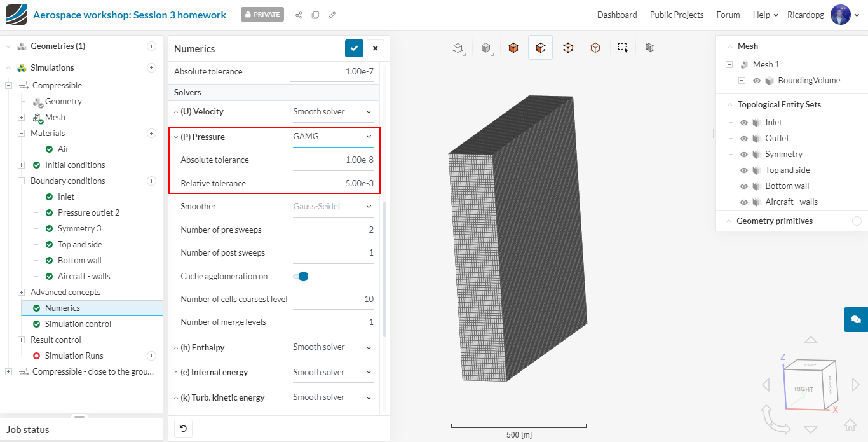This screenshot has width=868, height=442.
Task: Click the share project icon
Action: [299, 15]
